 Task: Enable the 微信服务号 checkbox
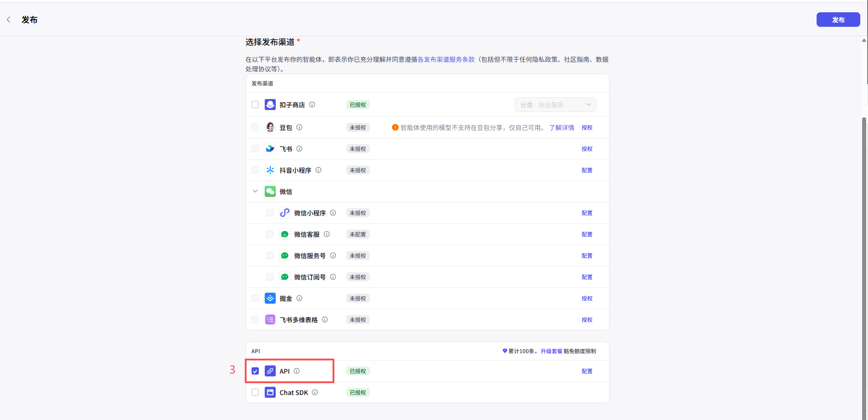point(270,255)
